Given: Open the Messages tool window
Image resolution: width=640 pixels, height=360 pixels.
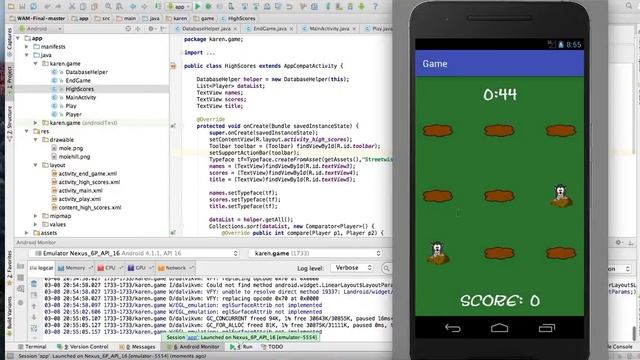Looking at the screenshot, I should pos(138,347).
